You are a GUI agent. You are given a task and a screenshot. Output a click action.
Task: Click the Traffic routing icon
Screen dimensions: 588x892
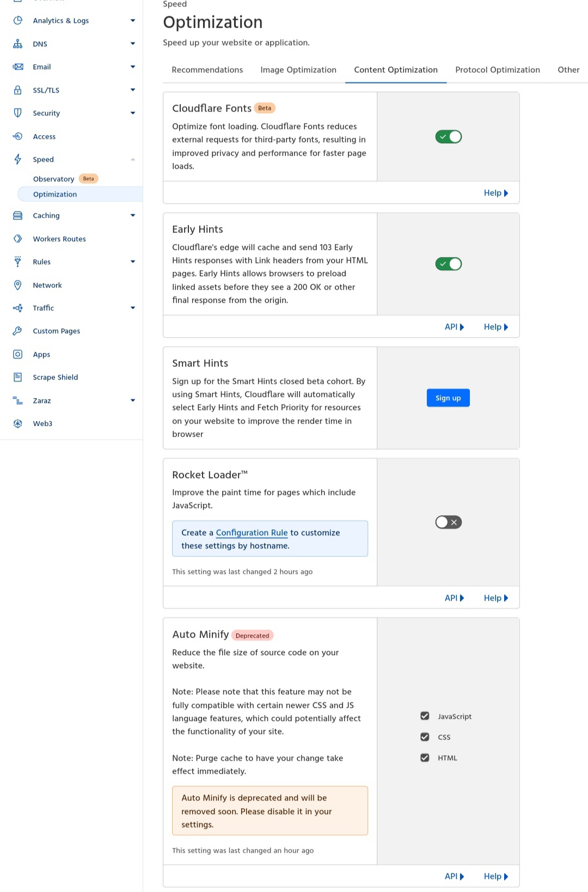tap(18, 308)
